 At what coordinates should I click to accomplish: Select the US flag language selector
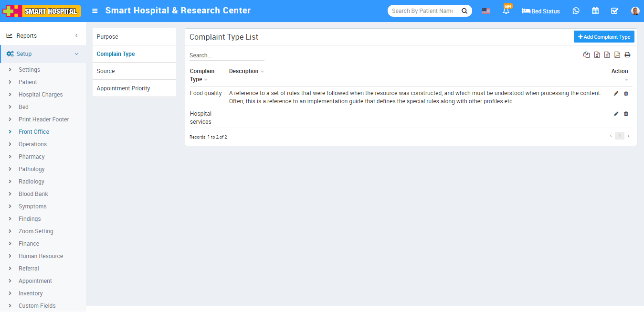pyautogui.click(x=486, y=11)
